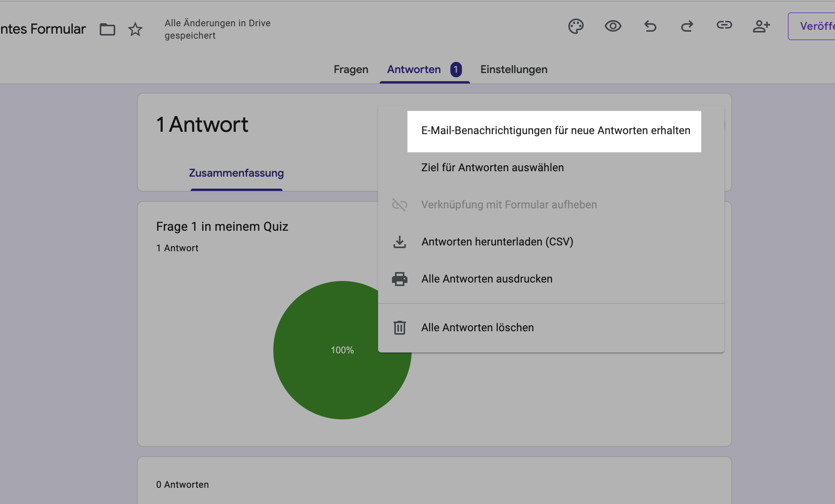Click the trash icon in the menu
The height and width of the screenshot is (504, 835).
pos(400,328)
